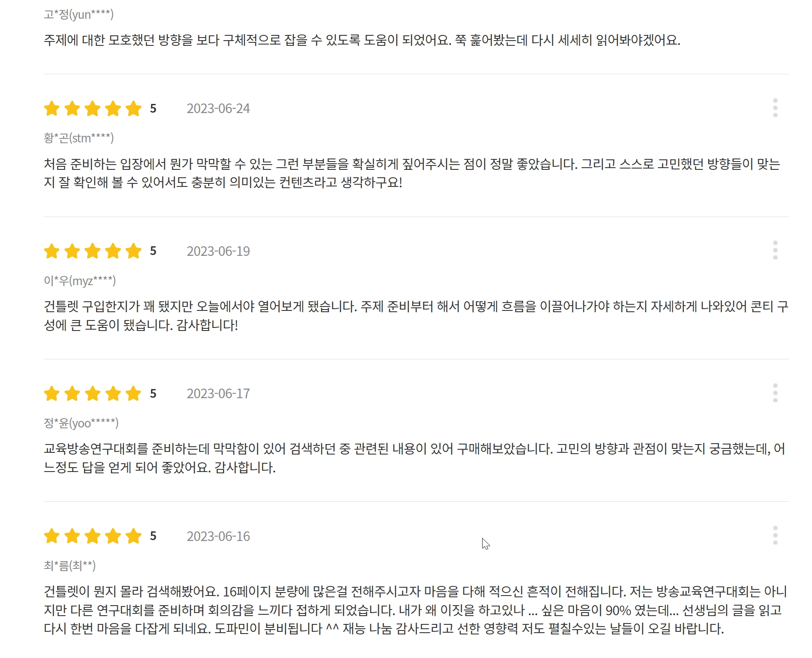Click the first star of the 2023-06-24 review

pyautogui.click(x=52, y=108)
